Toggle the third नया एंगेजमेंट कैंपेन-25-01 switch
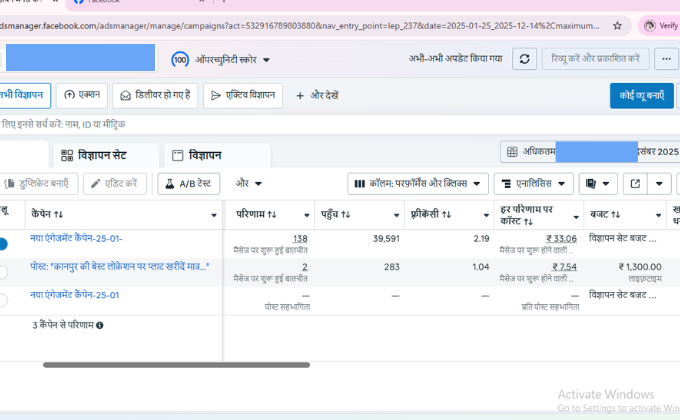680x420 pixels. tap(3, 299)
